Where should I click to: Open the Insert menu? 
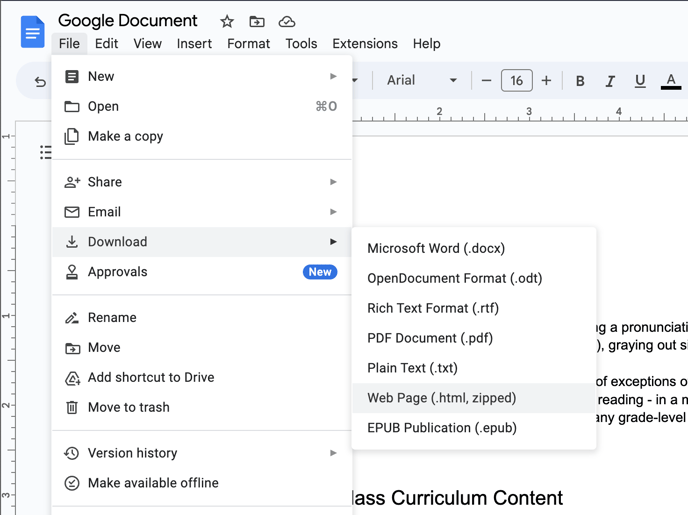click(x=194, y=44)
